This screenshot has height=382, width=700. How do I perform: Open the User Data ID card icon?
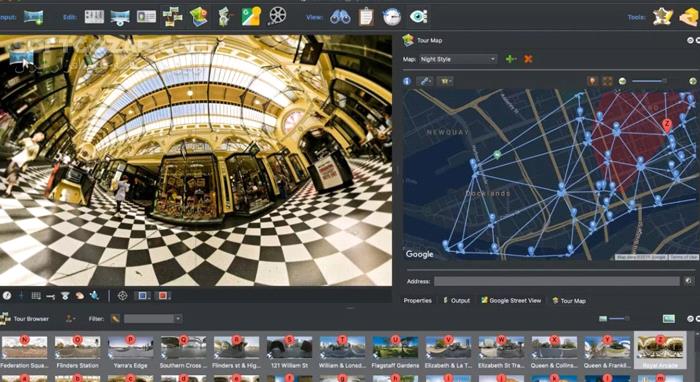coord(146,17)
